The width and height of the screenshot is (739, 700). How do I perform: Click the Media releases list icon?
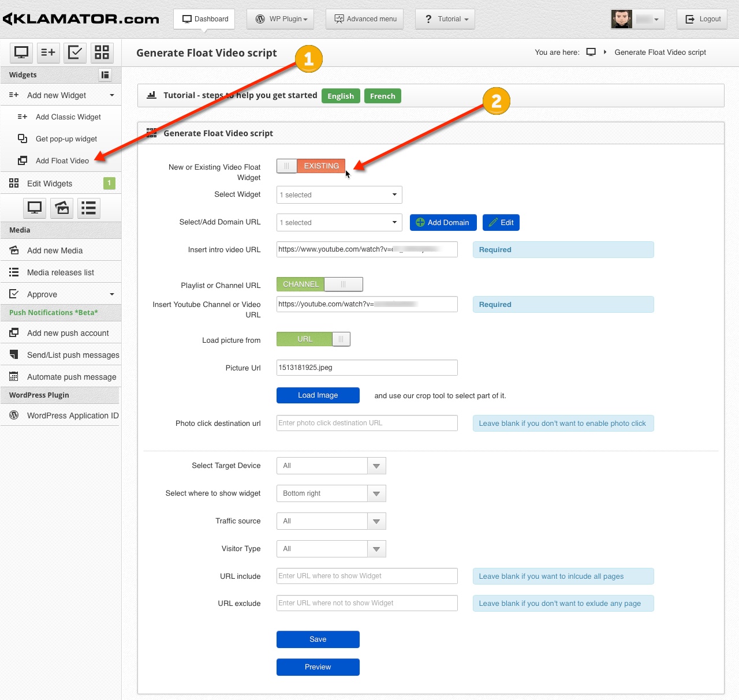[x=14, y=272]
